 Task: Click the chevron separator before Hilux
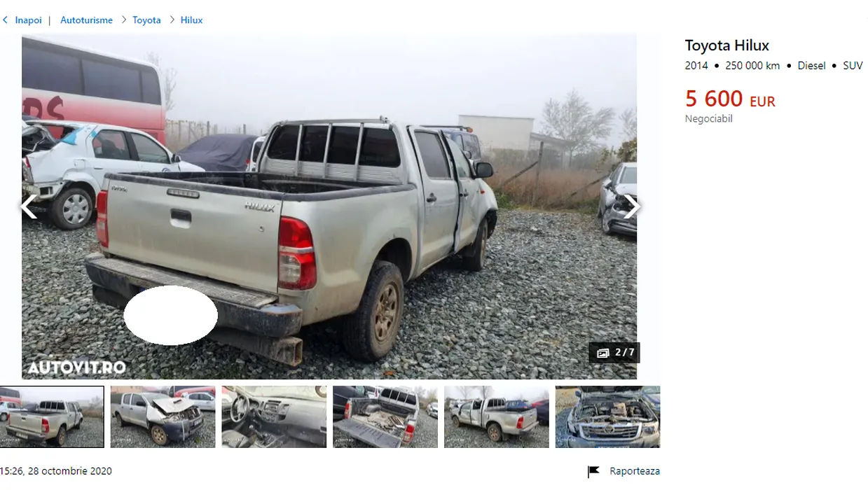point(171,20)
